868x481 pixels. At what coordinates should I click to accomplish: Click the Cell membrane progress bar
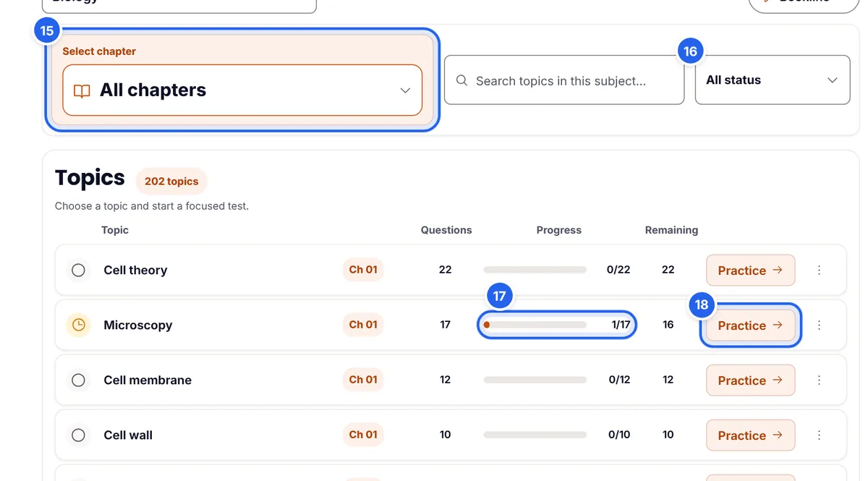tap(535, 380)
